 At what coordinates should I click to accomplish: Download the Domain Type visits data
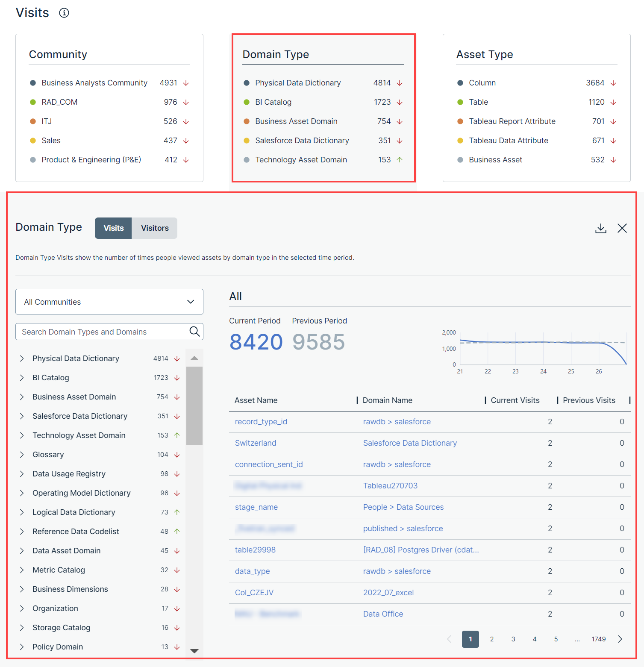pyautogui.click(x=600, y=228)
